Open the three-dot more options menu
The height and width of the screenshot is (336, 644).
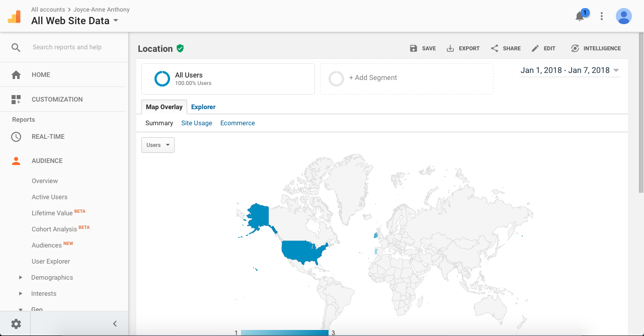(x=602, y=16)
